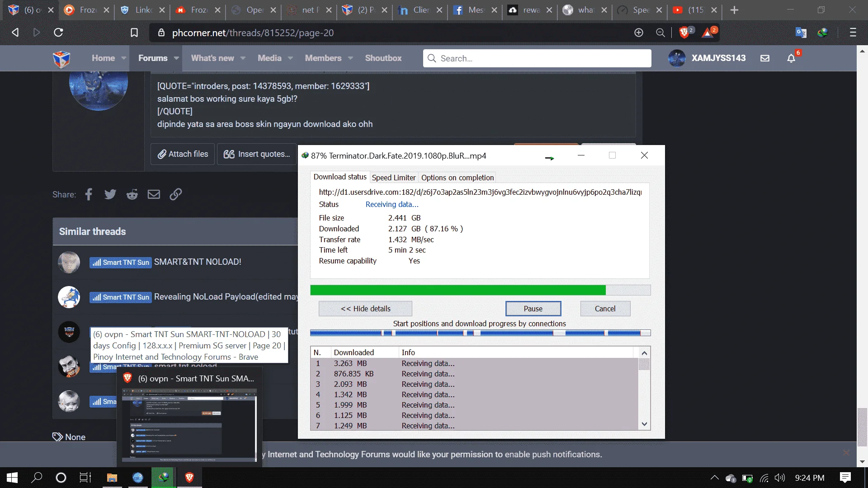Dismiss the push notification banner
This screenshot has height=488, width=868.
[846, 453]
